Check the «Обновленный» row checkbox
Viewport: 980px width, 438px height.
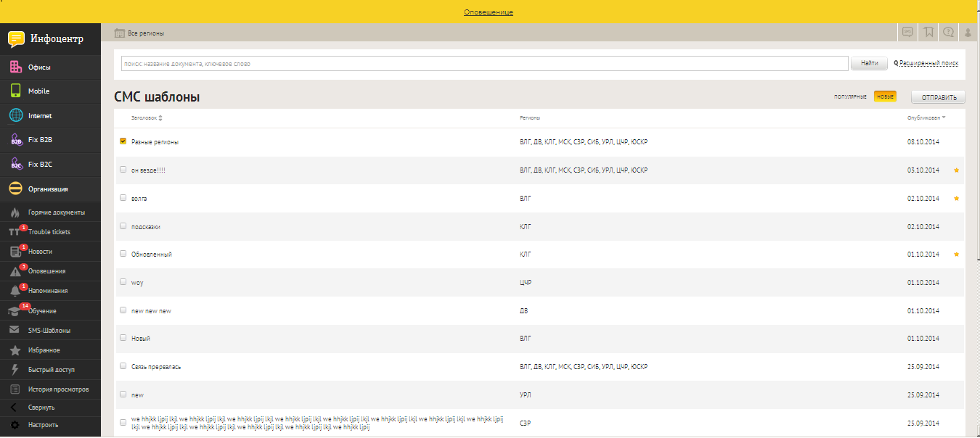[x=123, y=254]
